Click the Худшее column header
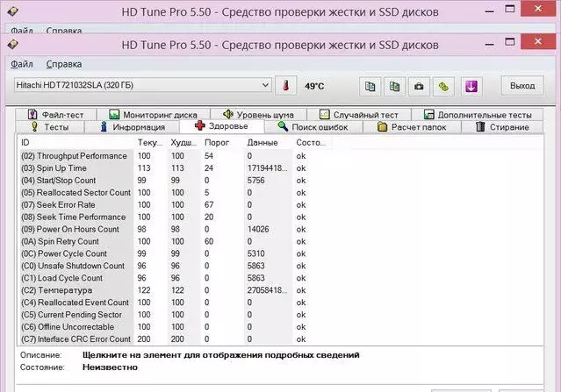 (183, 143)
